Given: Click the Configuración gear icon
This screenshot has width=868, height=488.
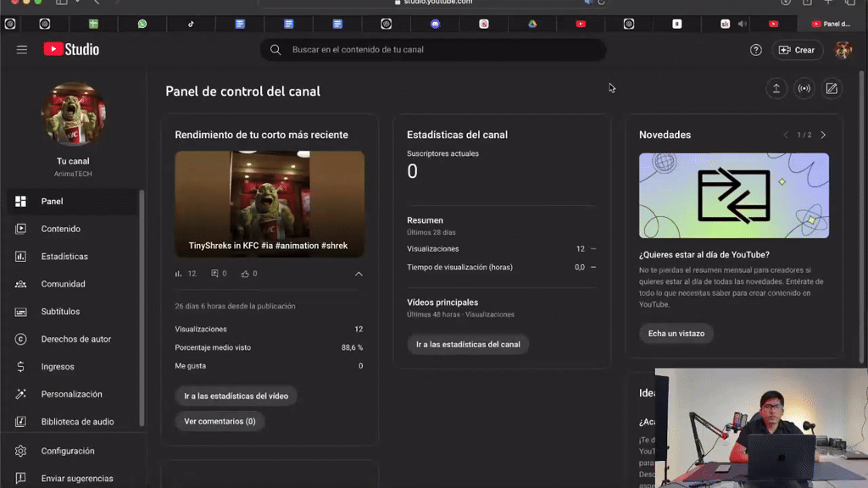Looking at the screenshot, I should 20,451.
